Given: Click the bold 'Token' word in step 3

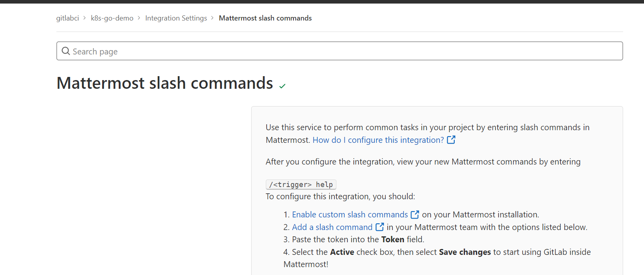Looking at the screenshot, I should tap(393, 239).
